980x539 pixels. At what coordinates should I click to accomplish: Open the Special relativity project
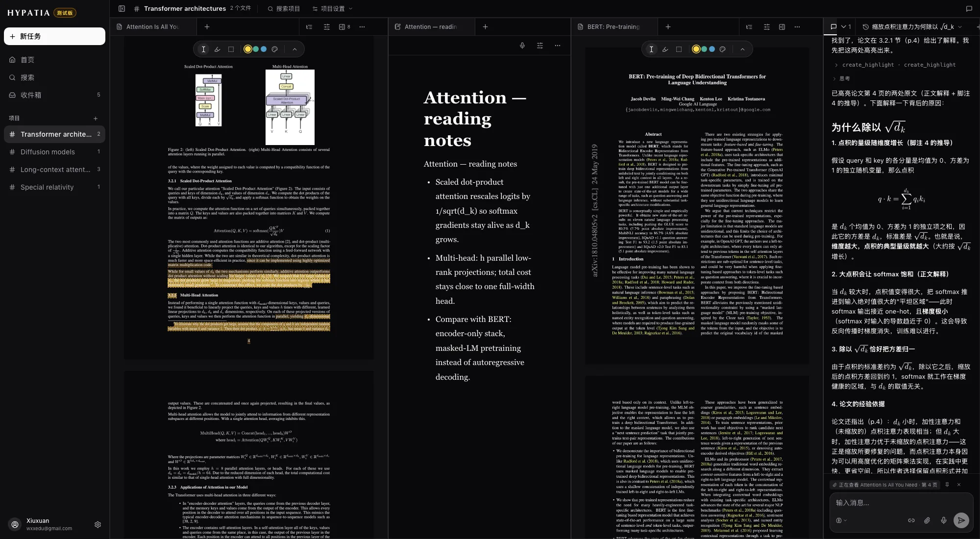click(x=54, y=187)
